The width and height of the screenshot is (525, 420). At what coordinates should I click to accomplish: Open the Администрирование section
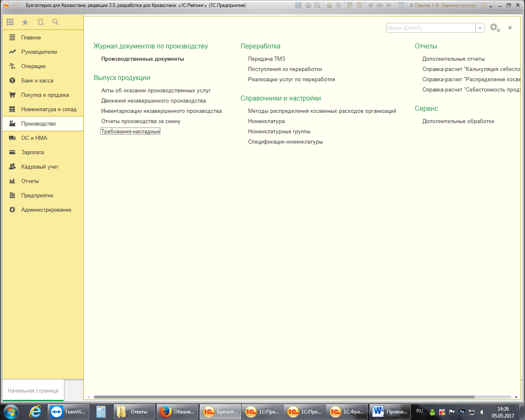[43, 210]
